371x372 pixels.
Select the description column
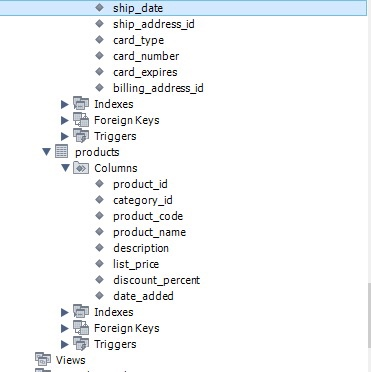141,248
